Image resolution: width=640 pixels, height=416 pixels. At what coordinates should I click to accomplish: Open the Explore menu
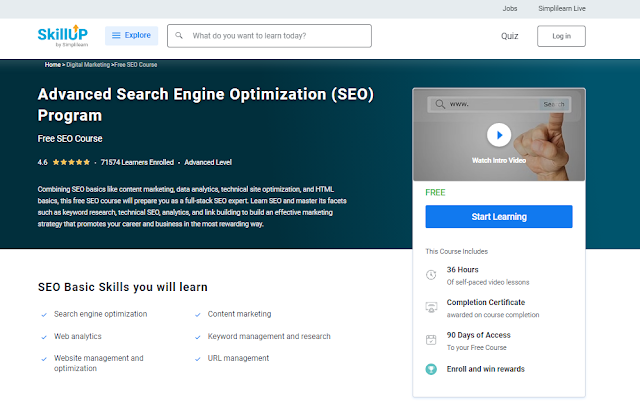tap(131, 36)
